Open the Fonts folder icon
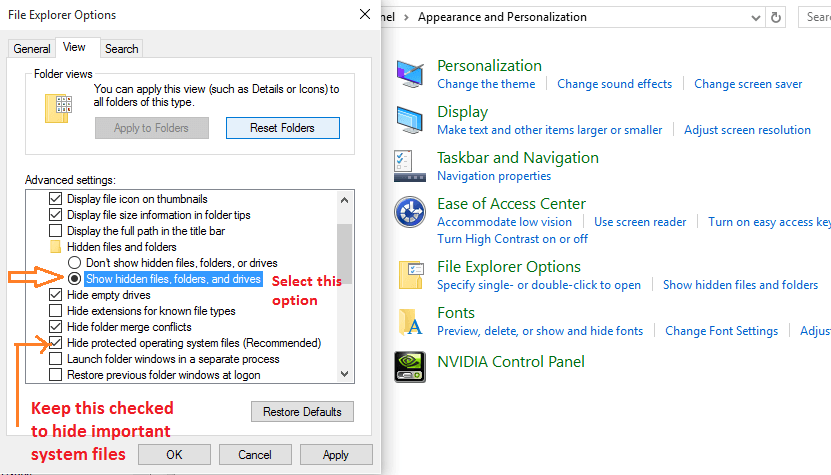The image size is (831, 475). [x=411, y=322]
